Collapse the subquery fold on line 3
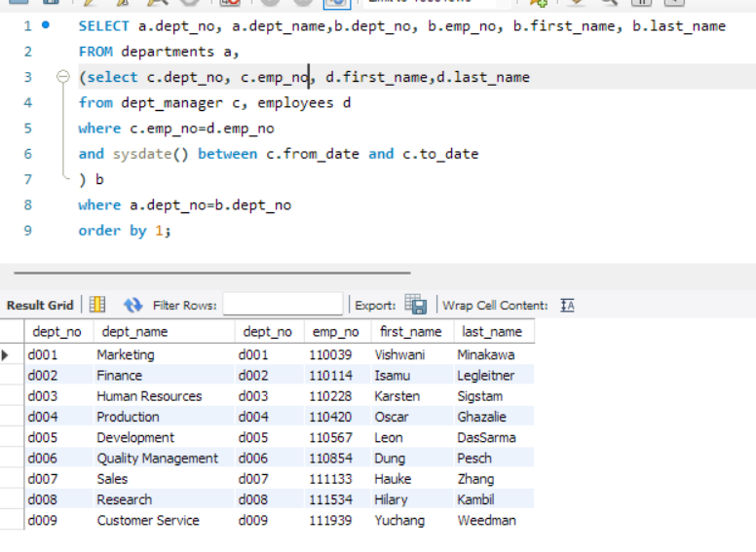Viewport: 756px width, 552px height. tap(62, 77)
